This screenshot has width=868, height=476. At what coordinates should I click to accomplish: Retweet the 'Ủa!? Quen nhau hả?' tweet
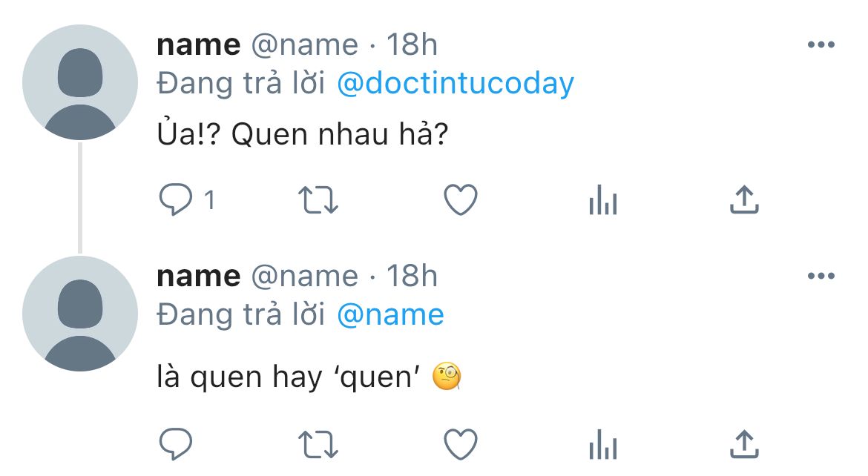318,200
